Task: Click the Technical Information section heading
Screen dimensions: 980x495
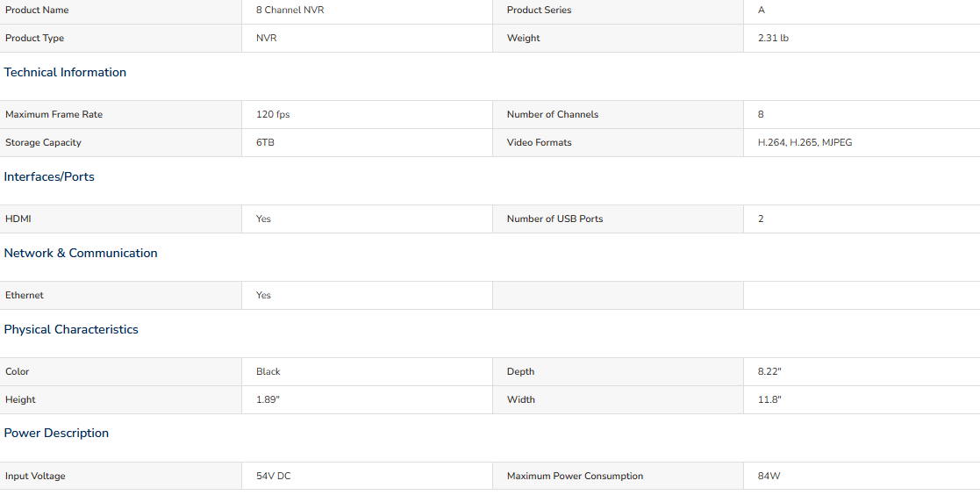Action: 65,73
